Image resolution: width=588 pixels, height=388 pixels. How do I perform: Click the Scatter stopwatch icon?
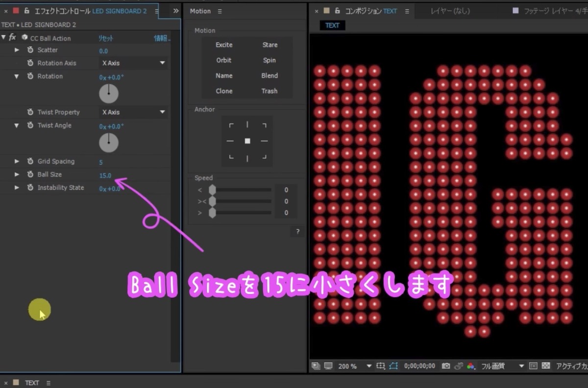click(30, 49)
